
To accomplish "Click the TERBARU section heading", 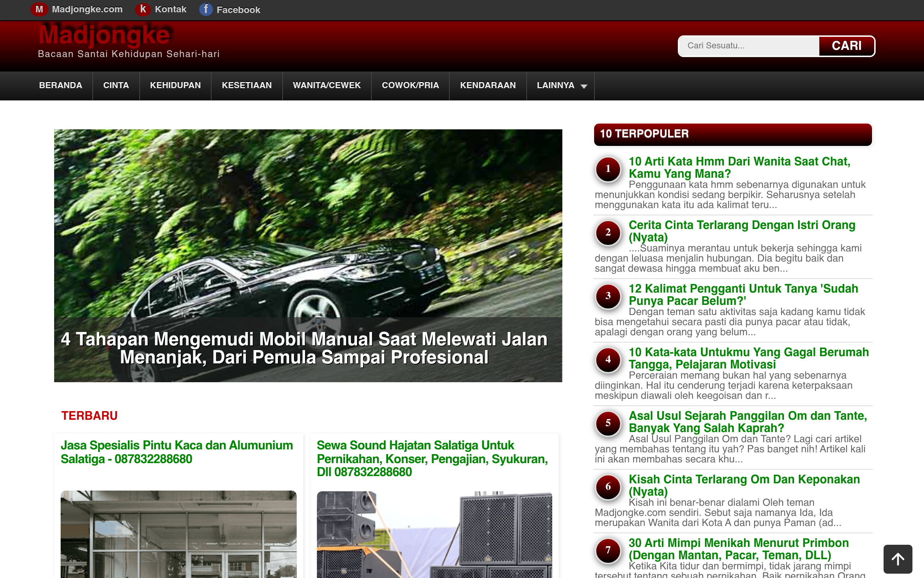I will (x=90, y=416).
